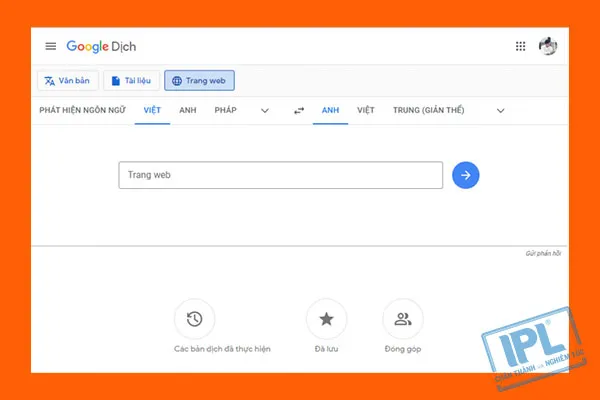Open the Google apps grid
The image size is (600, 400).
tap(520, 46)
